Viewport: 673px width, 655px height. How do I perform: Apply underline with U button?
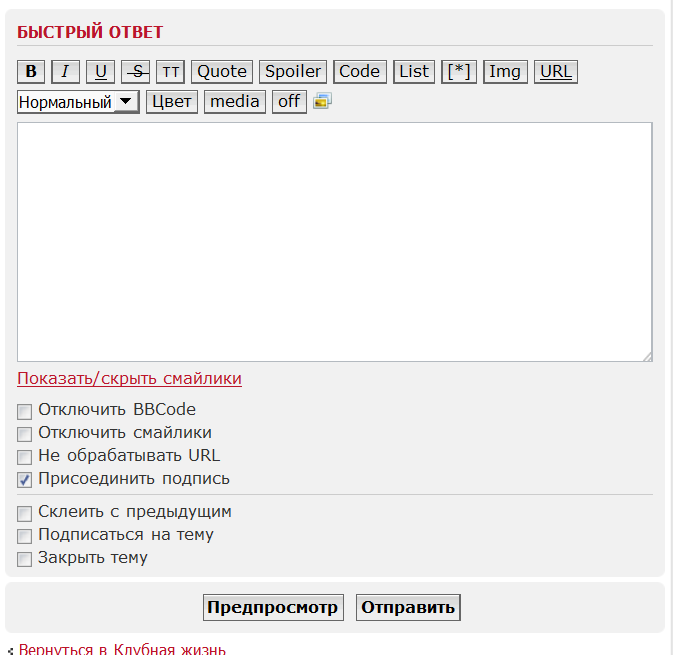(100, 71)
